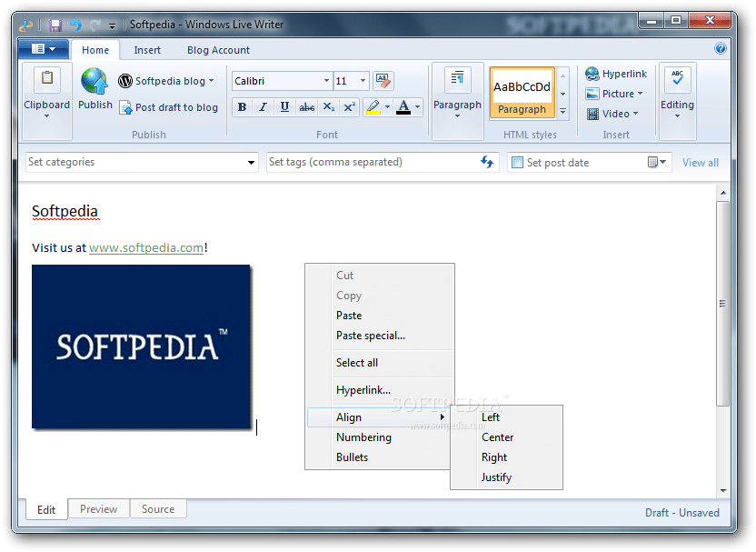Toggle Subscript formatting
Viewport: 756px width, 552px height.
(329, 107)
